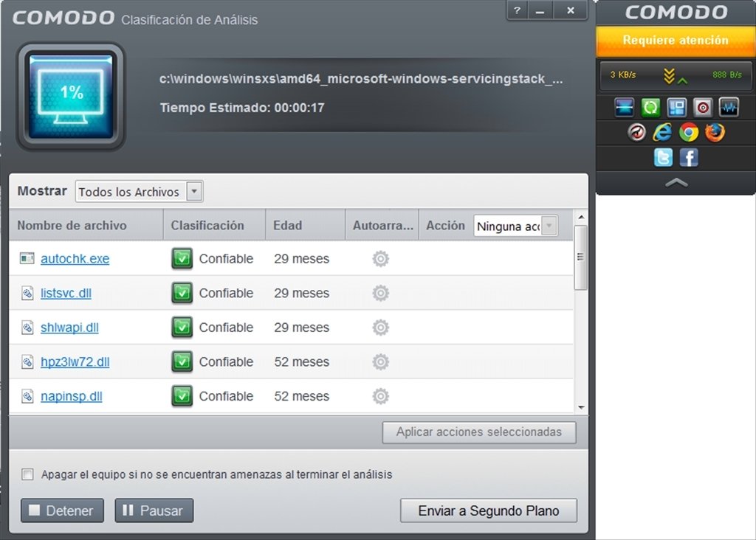Image resolution: width=756 pixels, height=540 pixels.
Task: Click 'Enviar a Segundo Plano' button
Action: pos(489,510)
